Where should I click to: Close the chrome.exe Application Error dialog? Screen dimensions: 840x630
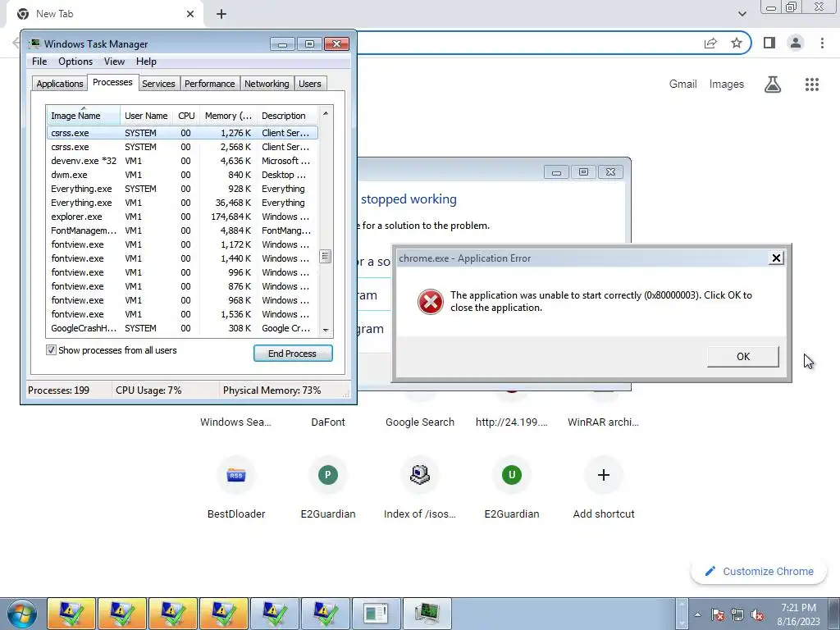click(776, 258)
